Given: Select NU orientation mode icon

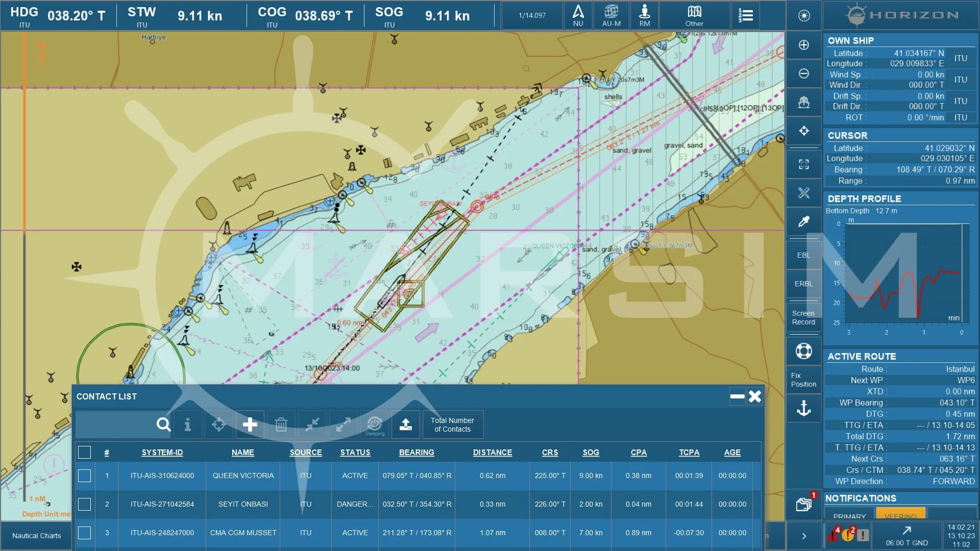Looking at the screenshot, I should click(578, 15).
